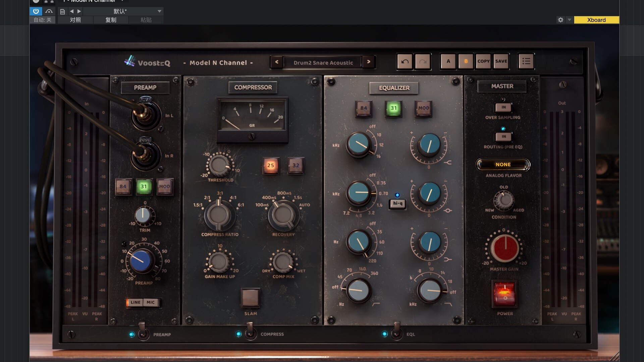Click the GAIN MAKE UP knob
Viewport: 644px width, 362px height.
219,262
